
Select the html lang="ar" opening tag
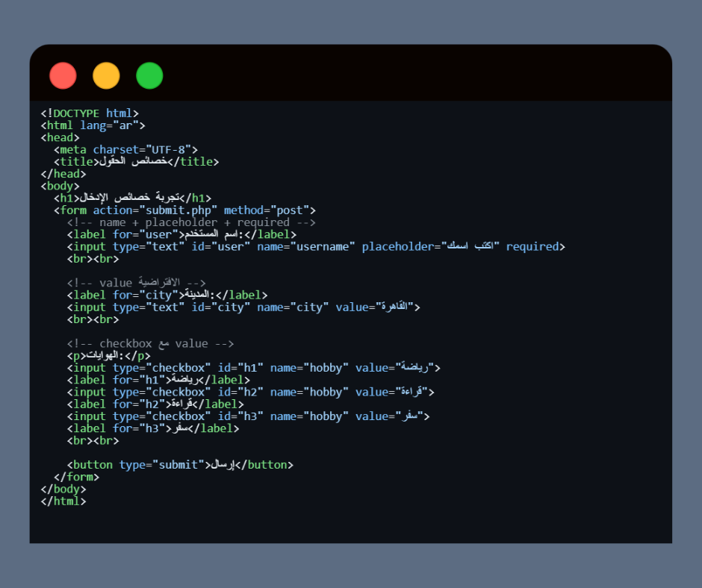coord(93,125)
